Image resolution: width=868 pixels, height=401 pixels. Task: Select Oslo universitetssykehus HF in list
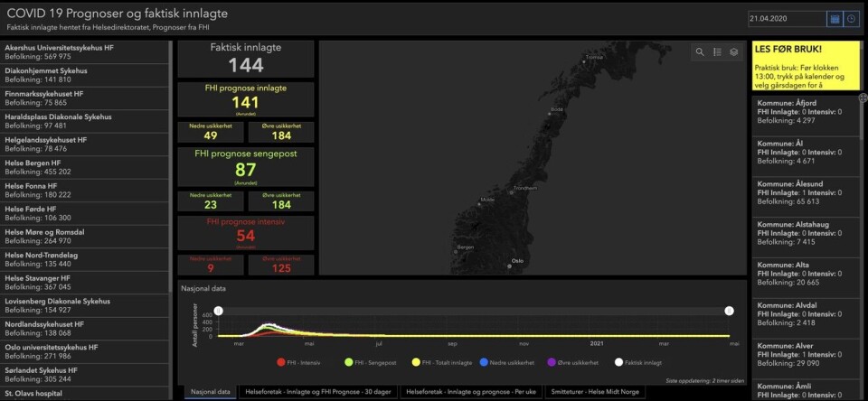tap(83, 351)
